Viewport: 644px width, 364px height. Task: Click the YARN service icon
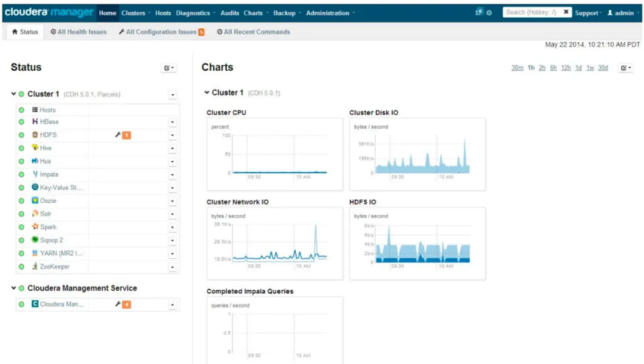[x=35, y=253]
